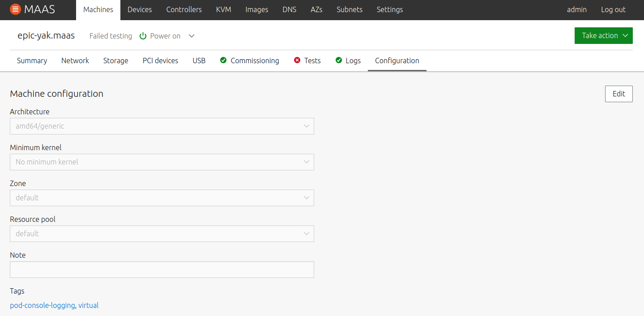644x316 pixels.
Task: Expand the Resource pool dropdown
Action: tap(162, 234)
